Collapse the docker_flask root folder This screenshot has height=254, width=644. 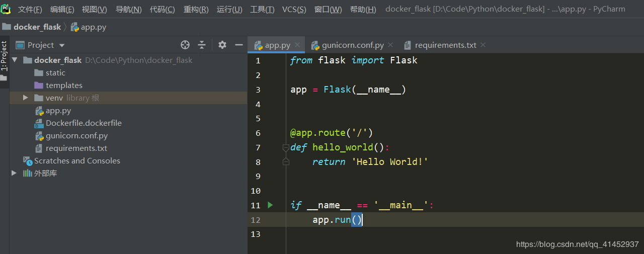coord(14,60)
